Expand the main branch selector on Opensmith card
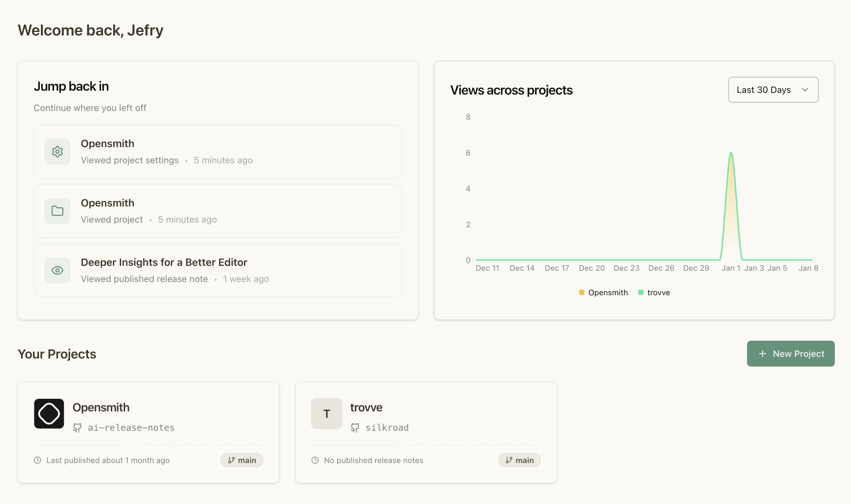 point(241,460)
